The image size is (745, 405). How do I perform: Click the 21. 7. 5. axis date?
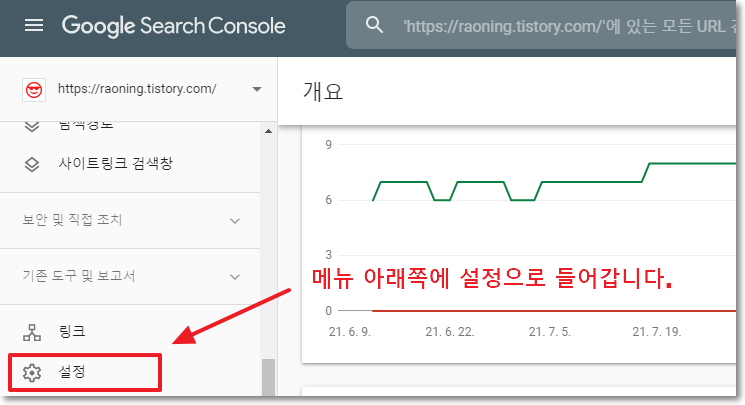point(550,332)
